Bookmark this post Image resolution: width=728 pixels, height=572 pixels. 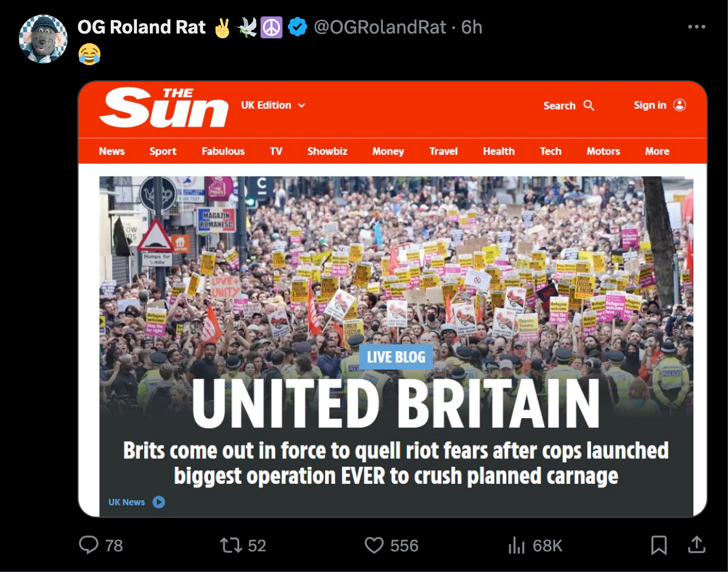pos(659,545)
